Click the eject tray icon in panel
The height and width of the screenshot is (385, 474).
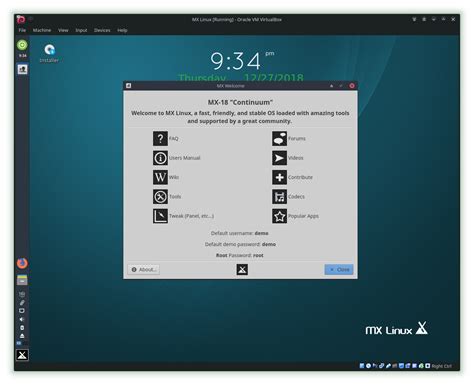pyautogui.click(x=22, y=336)
